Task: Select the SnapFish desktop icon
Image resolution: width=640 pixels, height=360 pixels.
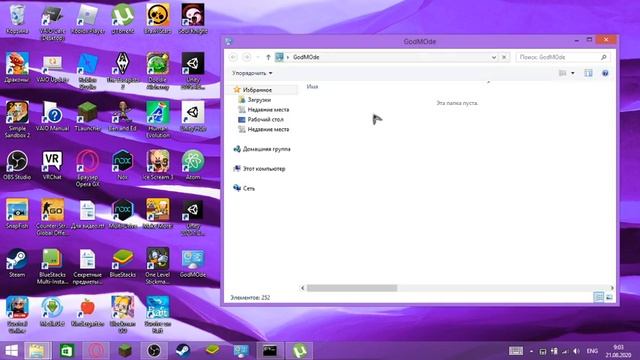Action: [17, 214]
